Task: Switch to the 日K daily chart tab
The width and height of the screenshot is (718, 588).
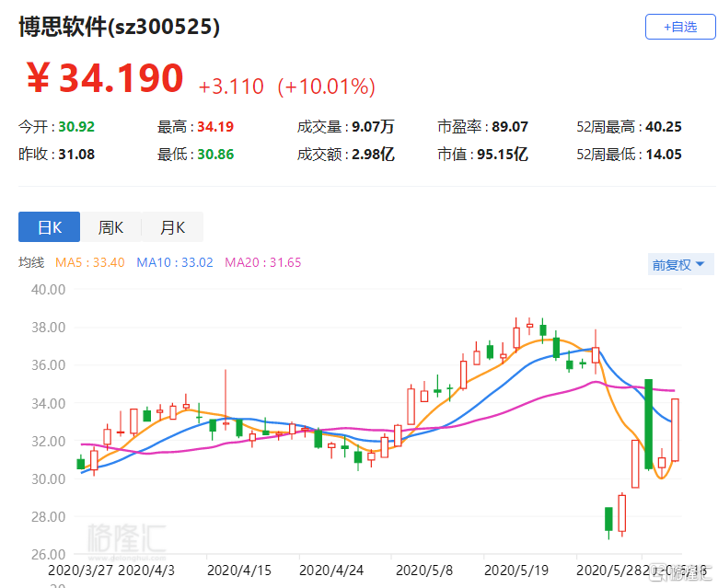Action: click(x=50, y=227)
